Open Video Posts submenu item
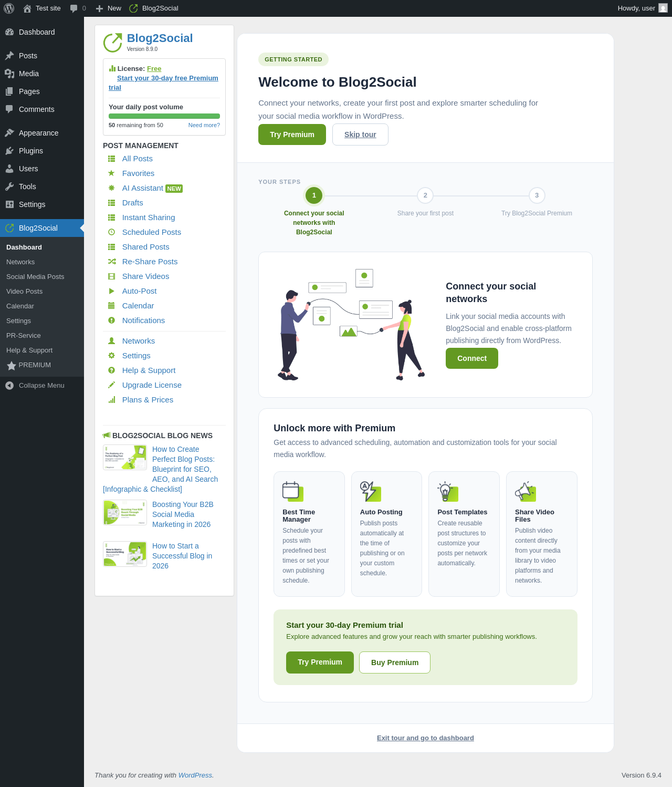 pos(25,292)
